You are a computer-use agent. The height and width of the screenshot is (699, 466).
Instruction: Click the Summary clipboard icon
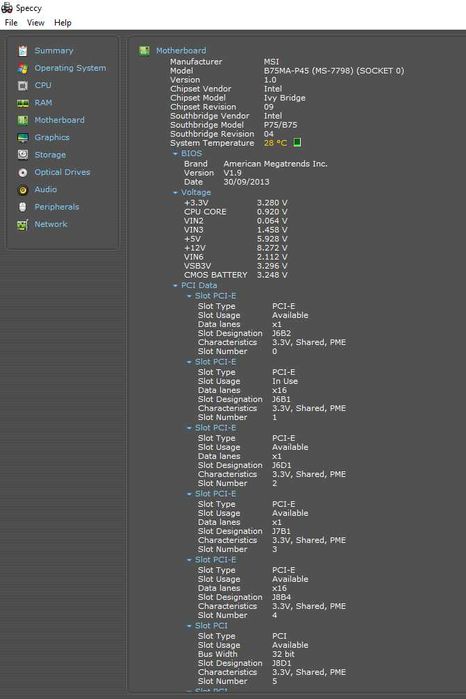coord(23,51)
